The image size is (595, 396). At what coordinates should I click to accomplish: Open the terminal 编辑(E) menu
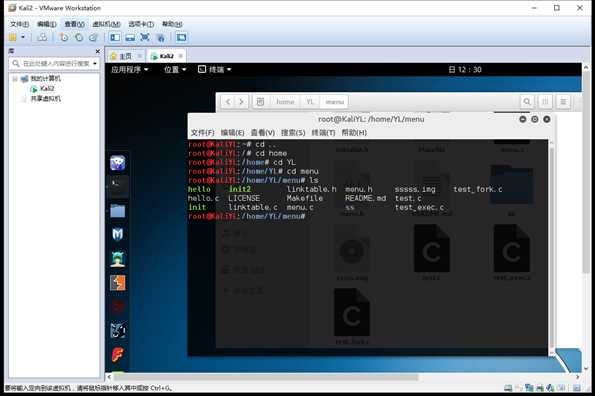tap(232, 132)
